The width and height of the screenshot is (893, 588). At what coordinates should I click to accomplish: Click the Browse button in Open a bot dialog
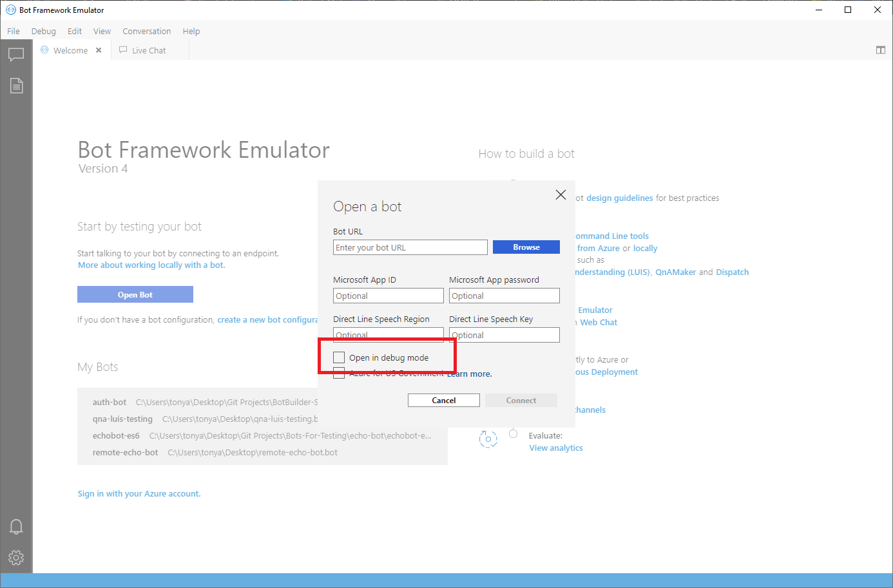tap(526, 247)
